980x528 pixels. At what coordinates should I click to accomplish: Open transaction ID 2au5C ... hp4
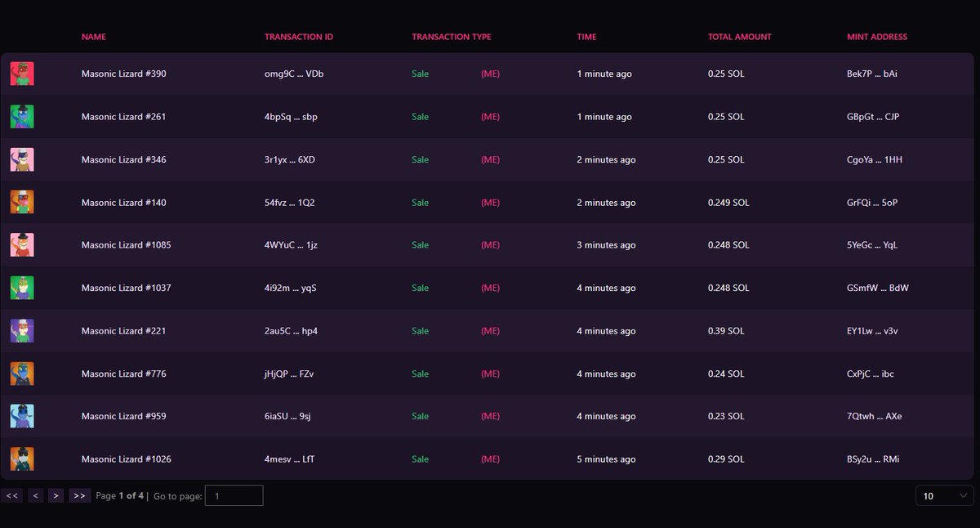292,331
